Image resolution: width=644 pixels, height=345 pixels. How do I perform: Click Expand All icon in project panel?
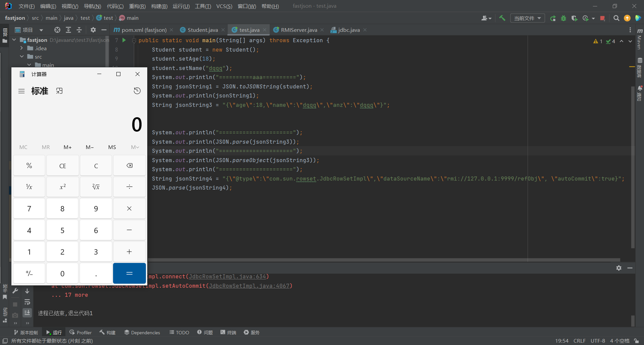pyautogui.click(x=68, y=30)
